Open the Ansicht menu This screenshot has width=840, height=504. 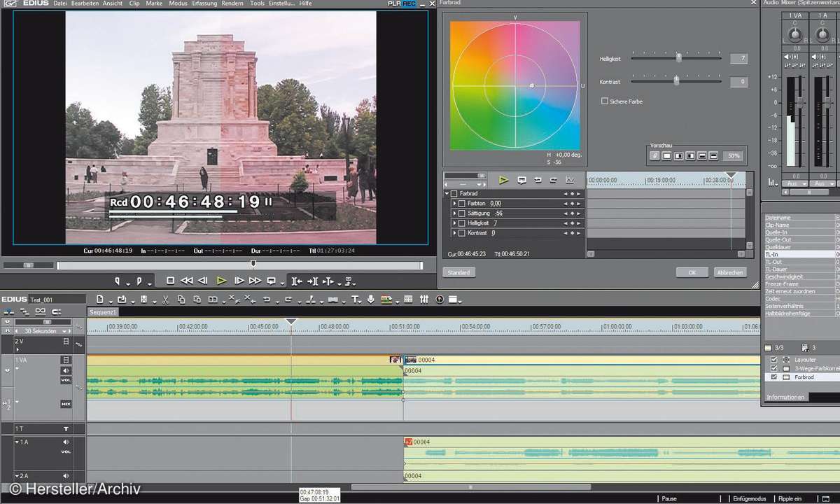[114, 3]
